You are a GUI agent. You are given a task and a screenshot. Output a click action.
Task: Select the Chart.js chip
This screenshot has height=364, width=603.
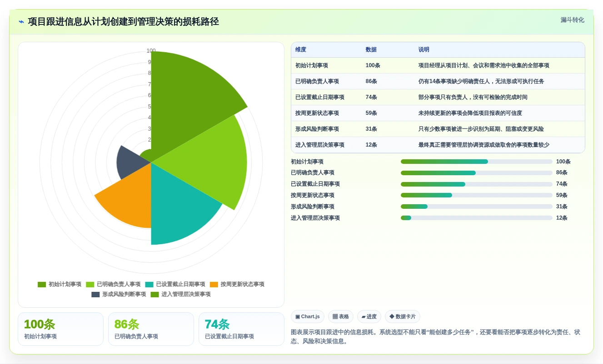308,317
